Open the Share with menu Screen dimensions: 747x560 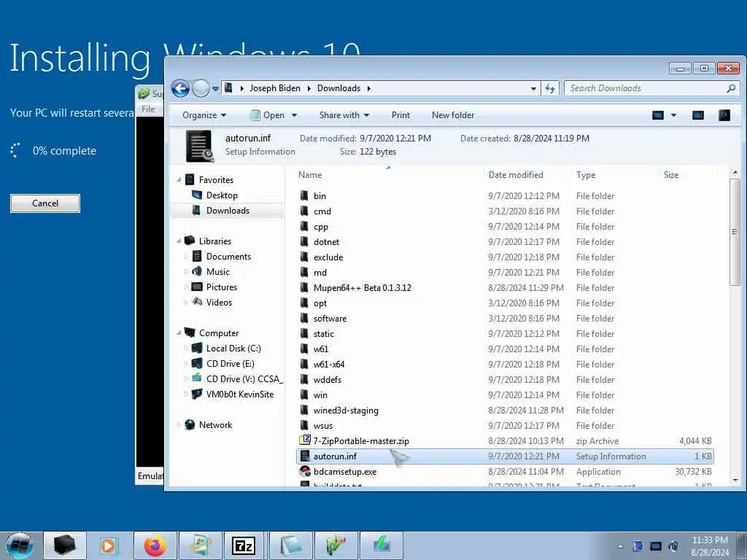344,115
